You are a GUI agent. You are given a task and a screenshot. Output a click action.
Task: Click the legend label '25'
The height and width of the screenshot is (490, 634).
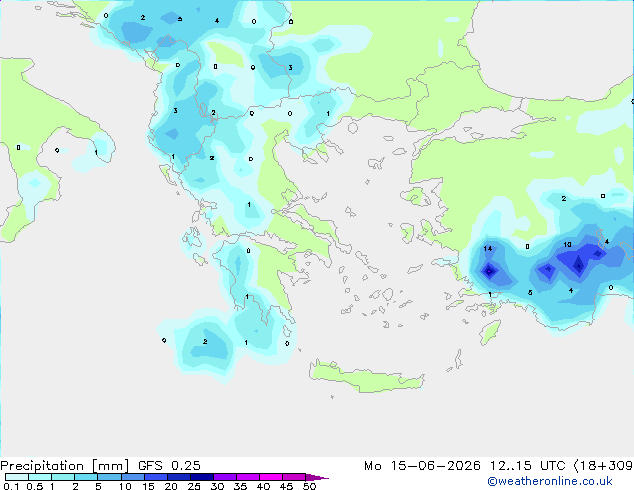194,486
